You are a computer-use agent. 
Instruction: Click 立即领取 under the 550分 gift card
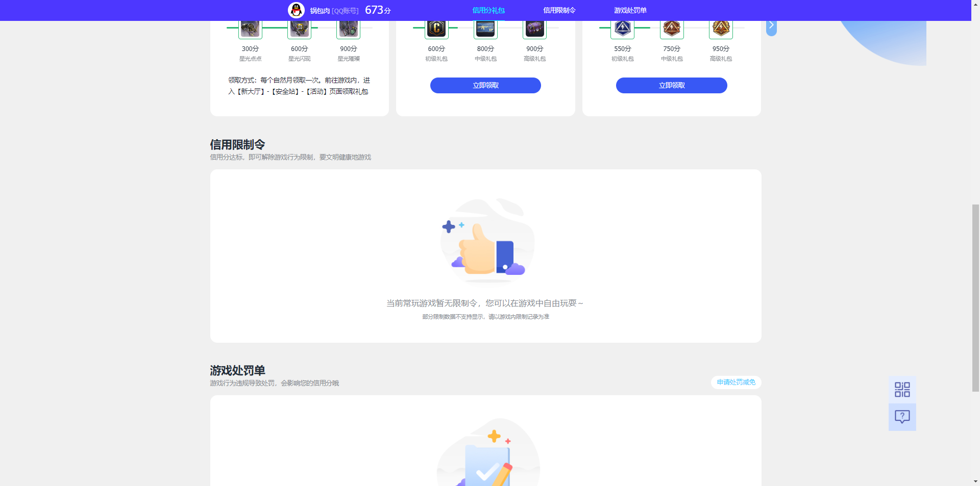[x=672, y=85]
